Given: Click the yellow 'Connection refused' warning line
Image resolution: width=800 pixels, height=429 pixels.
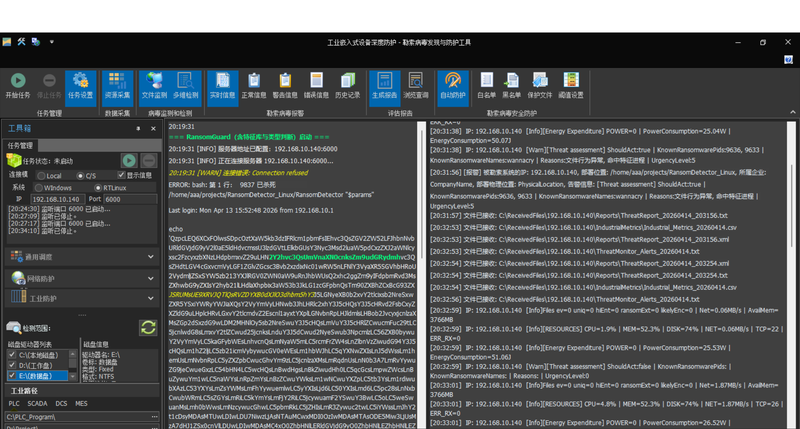Looking at the screenshot, I should pos(238,173).
